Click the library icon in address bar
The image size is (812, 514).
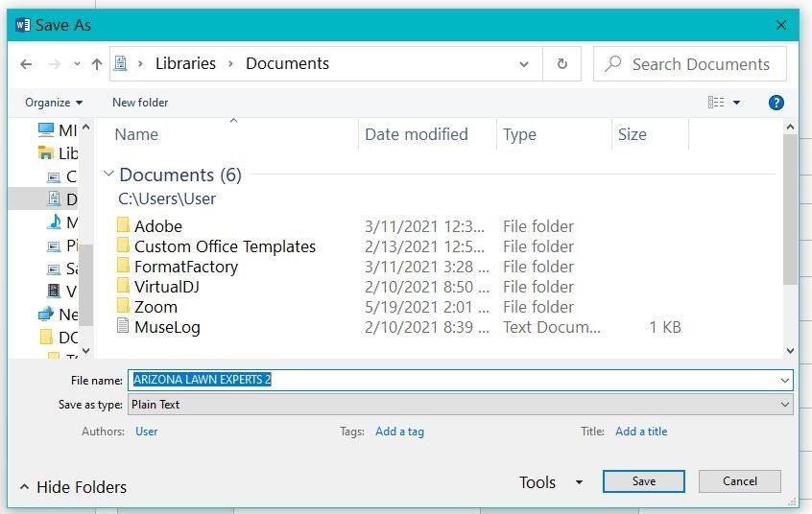coord(121,63)
